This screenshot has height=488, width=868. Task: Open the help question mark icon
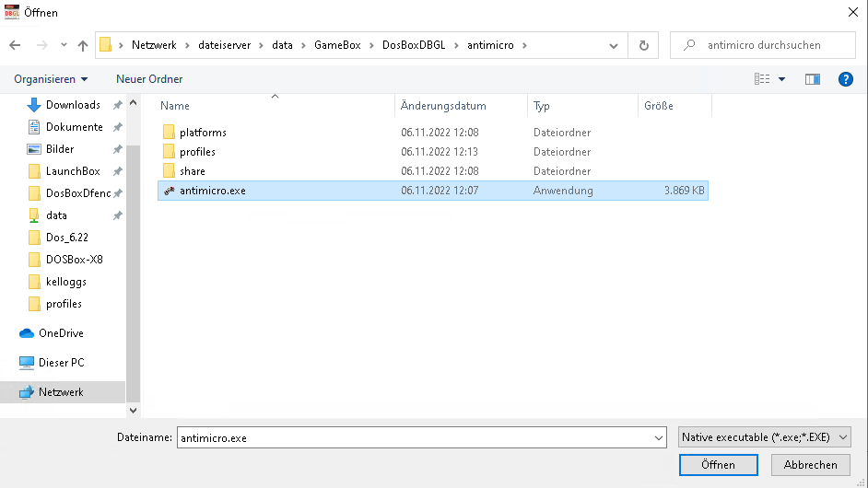click(845, 79)
